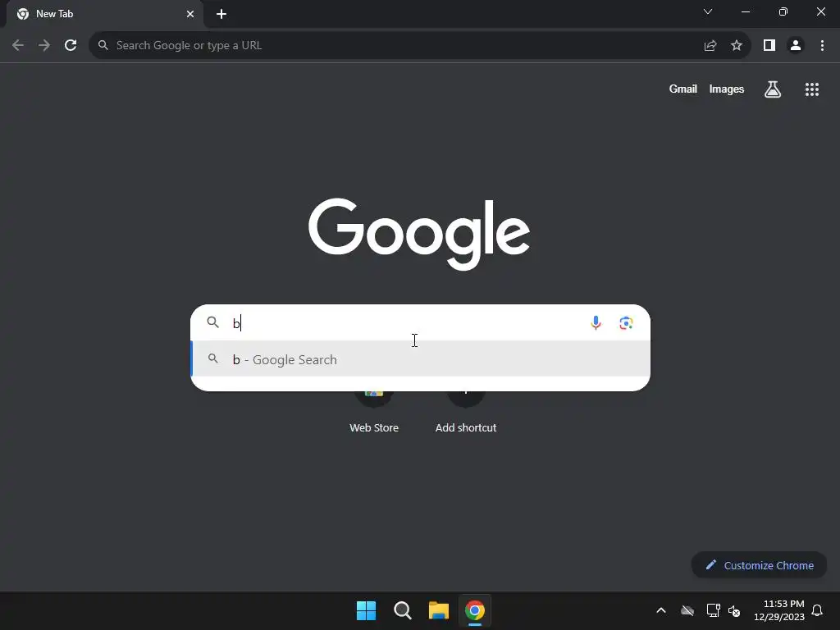Bookmark this tab with the star icon
This screenshot has width=840, height=630.
[737, 46]
